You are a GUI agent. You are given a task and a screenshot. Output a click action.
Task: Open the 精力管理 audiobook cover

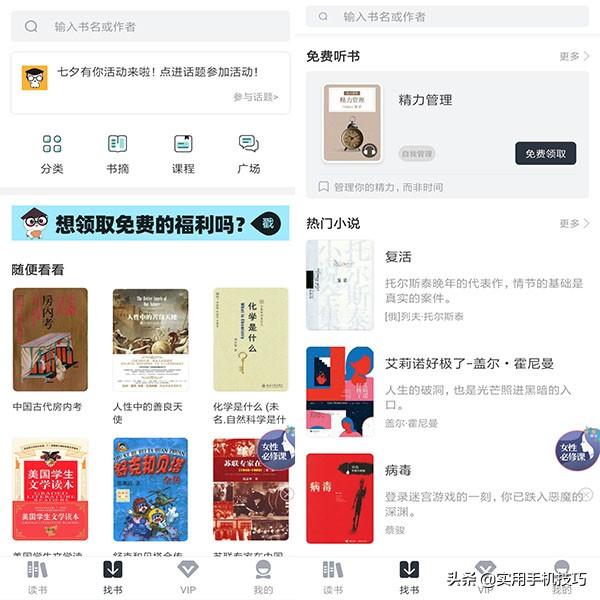352,123
